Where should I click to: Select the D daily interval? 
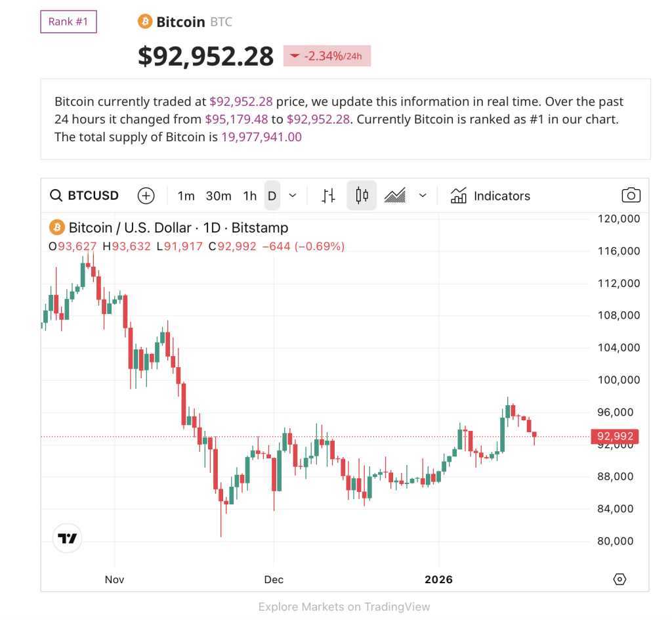(x=272, y=196)
